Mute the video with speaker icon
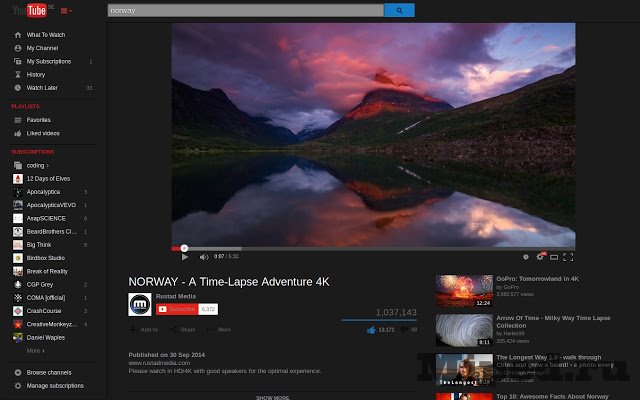 coord(204,257)
